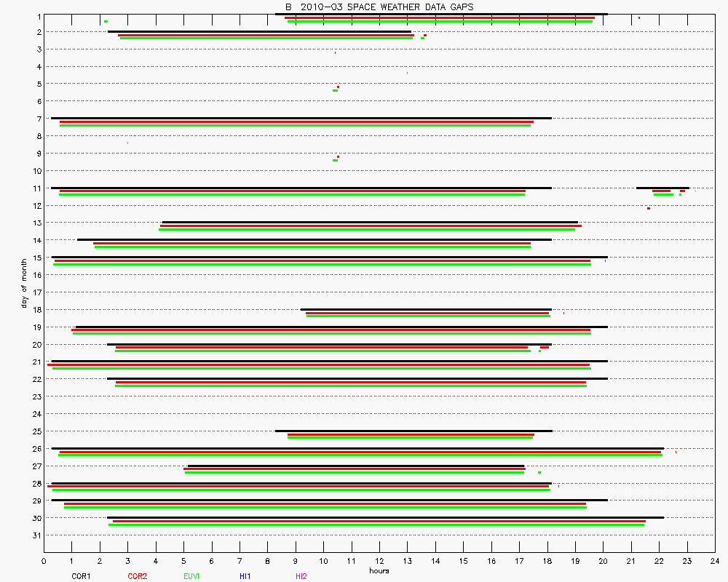Screen dimensions: 728x582
Task: Select the green EUVI legend label
Action: coord(192,576)
